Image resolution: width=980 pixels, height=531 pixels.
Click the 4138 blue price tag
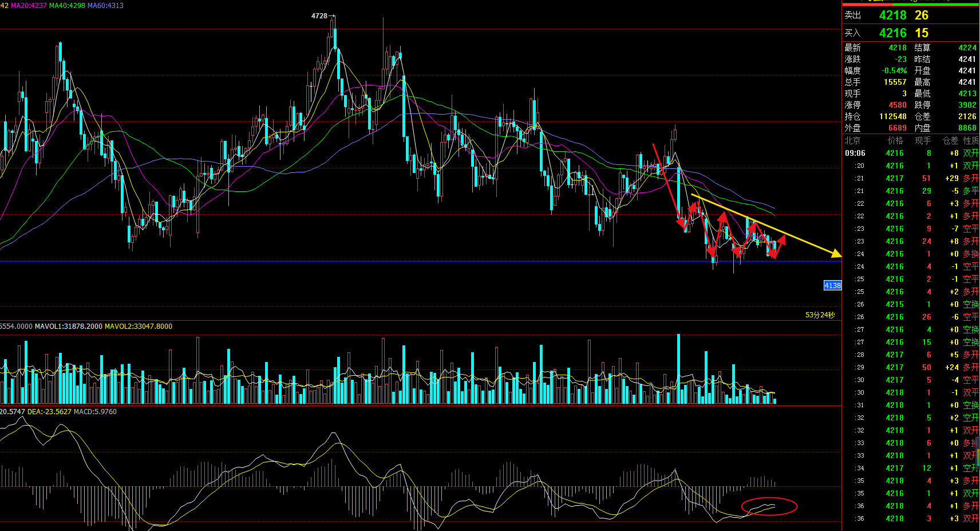click(x=832, y=285)
